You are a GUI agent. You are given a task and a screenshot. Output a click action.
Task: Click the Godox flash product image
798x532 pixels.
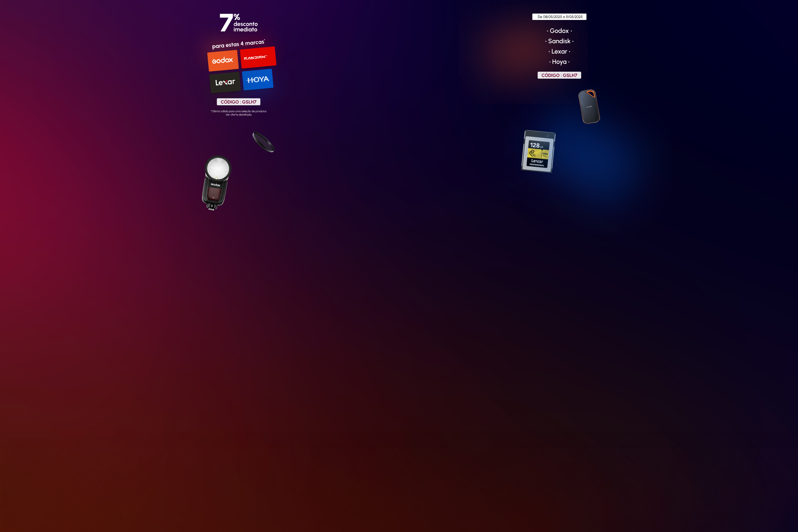tap(217, 183)
